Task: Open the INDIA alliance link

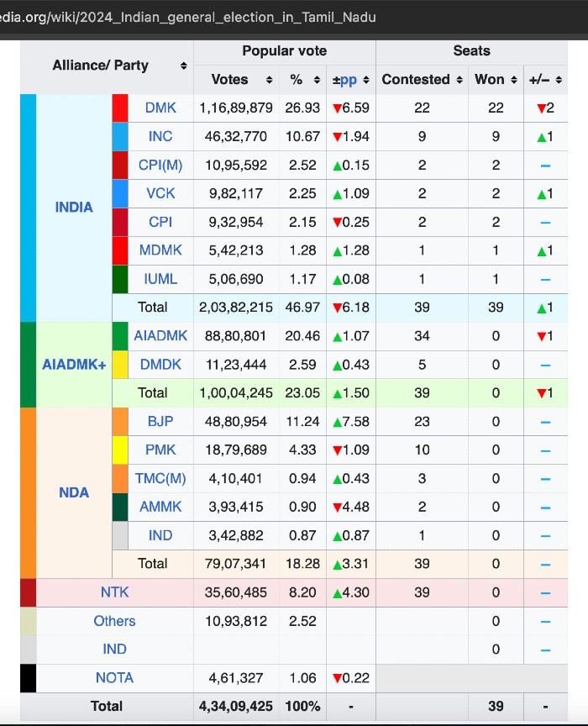Action: point(74,208)
